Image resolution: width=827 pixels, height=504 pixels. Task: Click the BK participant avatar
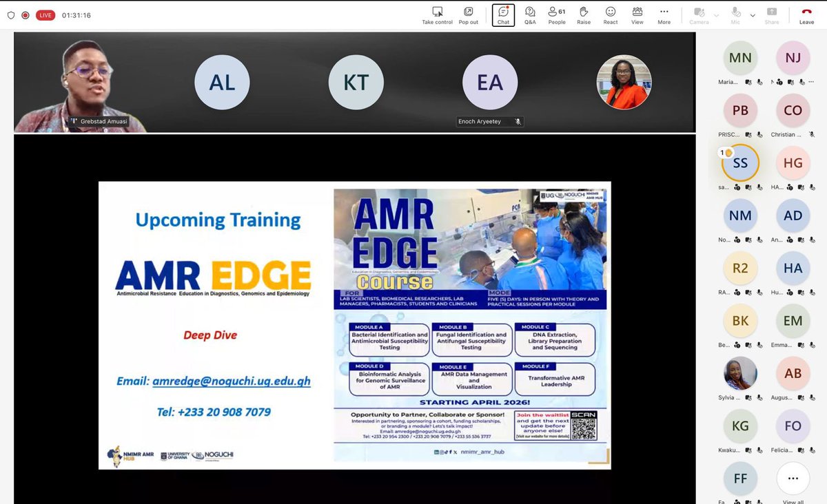tap(740, 321)
